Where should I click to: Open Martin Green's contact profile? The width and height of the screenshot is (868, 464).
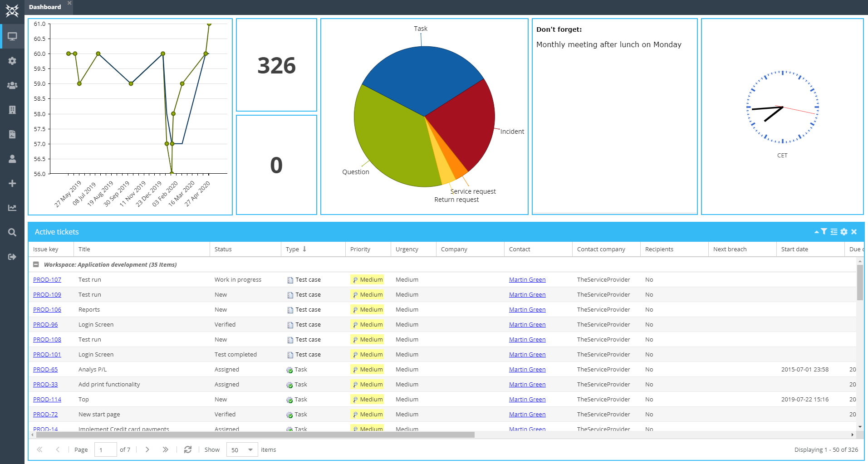[527, 279]
